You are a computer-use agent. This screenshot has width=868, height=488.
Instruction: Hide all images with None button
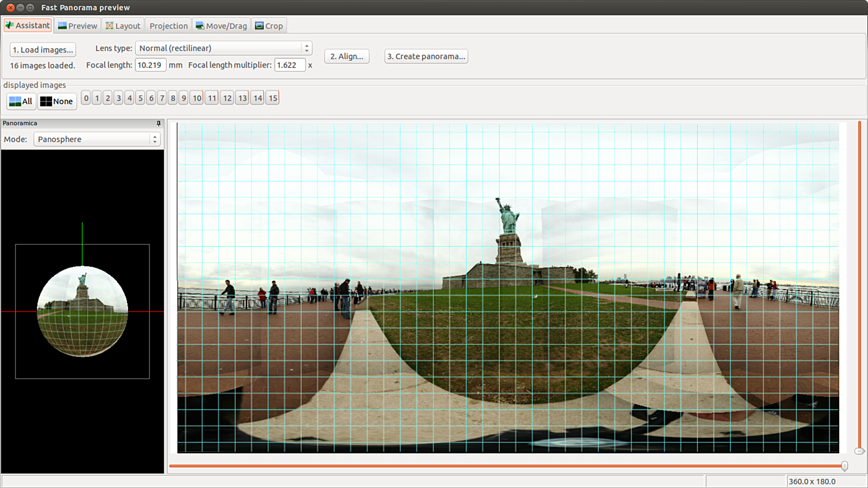coord(57,102)
